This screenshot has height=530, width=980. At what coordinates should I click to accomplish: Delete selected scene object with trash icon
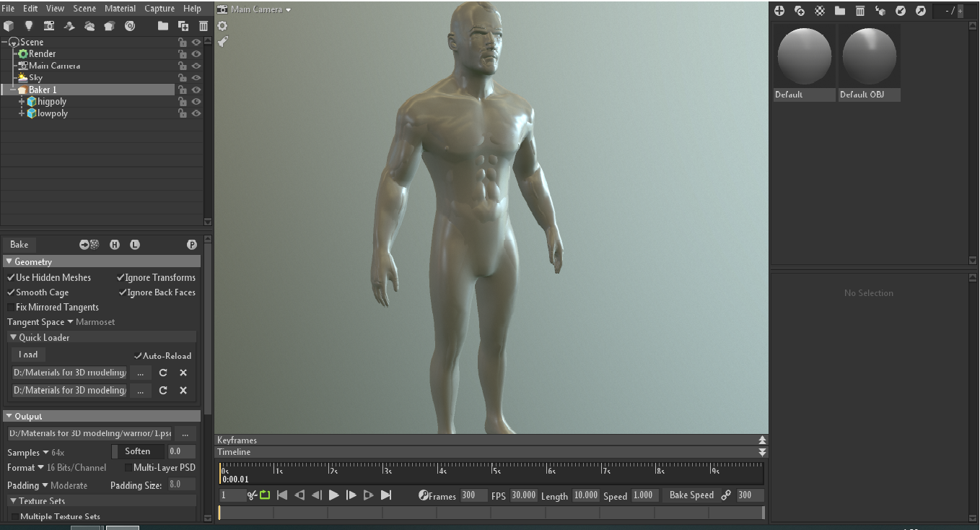(204, 26)
